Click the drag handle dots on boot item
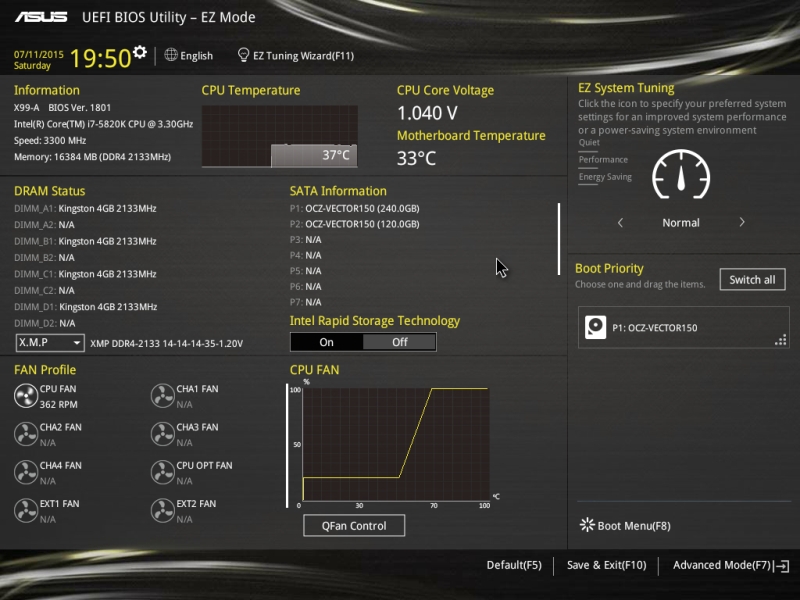Screen dimensions: 800x600 pos(781,340)
